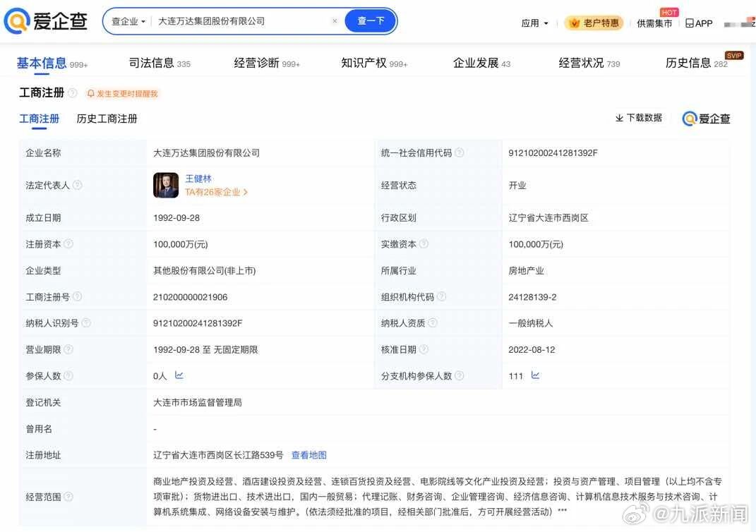Click the 下载数据 download button

638,118
